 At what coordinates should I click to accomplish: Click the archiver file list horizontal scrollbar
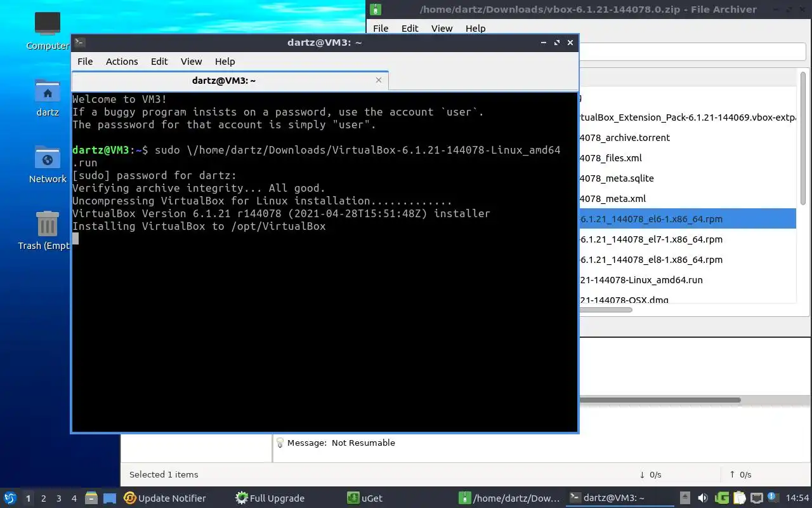606,310
